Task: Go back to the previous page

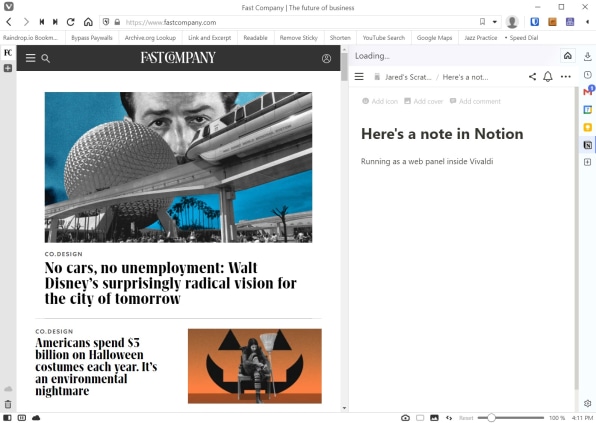Action: click(x=9, y=22)
